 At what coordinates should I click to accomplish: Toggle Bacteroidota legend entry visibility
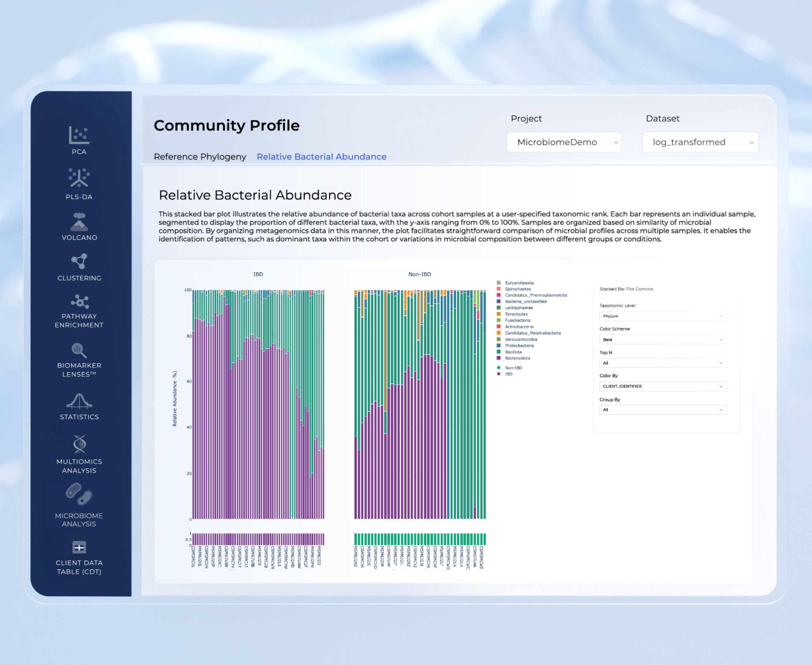pos(517,358)
